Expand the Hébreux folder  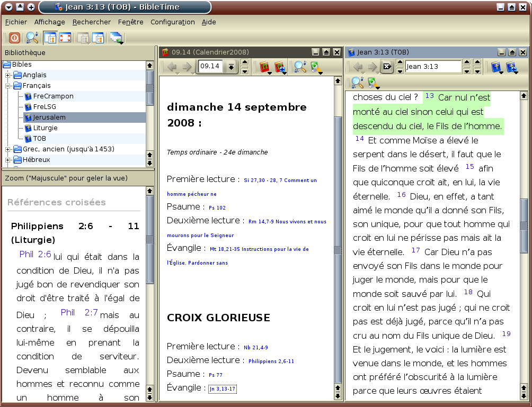coord(7,160)
